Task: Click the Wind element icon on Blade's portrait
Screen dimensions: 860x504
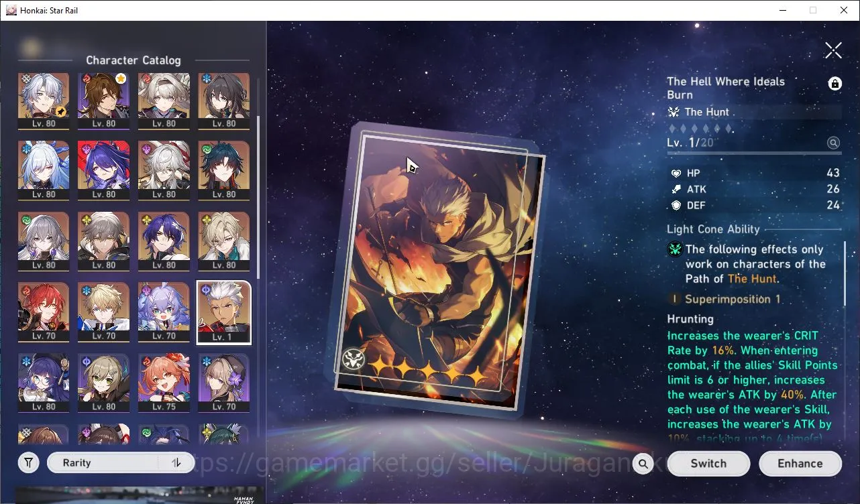Action: click(x=206, y=149)
